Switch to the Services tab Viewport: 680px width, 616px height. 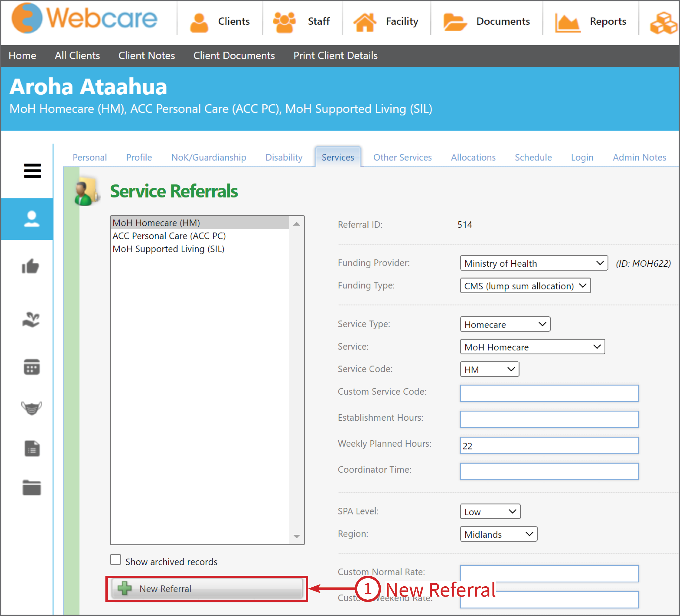[x=338, y=157]
